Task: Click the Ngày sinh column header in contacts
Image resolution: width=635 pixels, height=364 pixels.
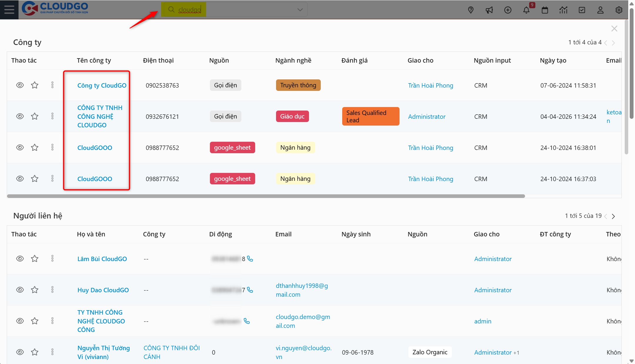Action: (x=356, y=234)
